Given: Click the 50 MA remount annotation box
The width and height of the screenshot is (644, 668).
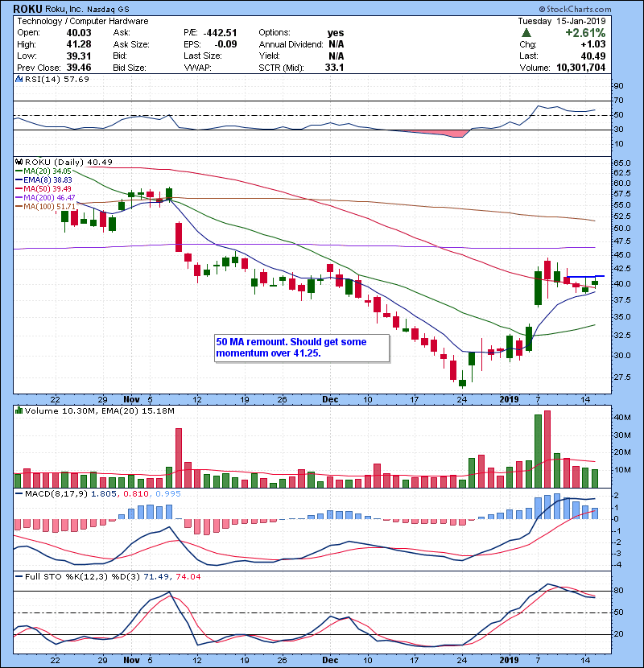Looking at the screenshot, I should pos(302,348).
